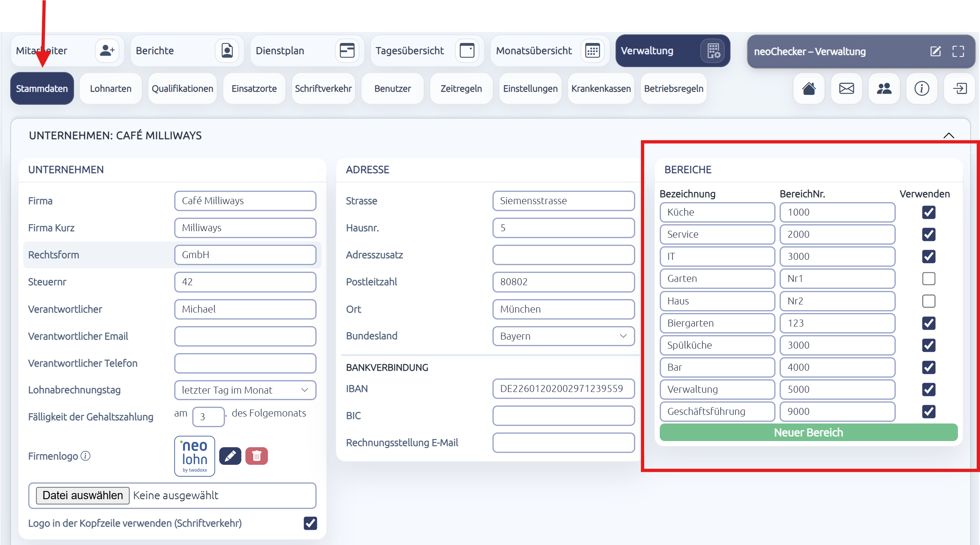Go to the home icon
Screen dimensions: 980x545
pyautogui.click(x=809, y=88)
